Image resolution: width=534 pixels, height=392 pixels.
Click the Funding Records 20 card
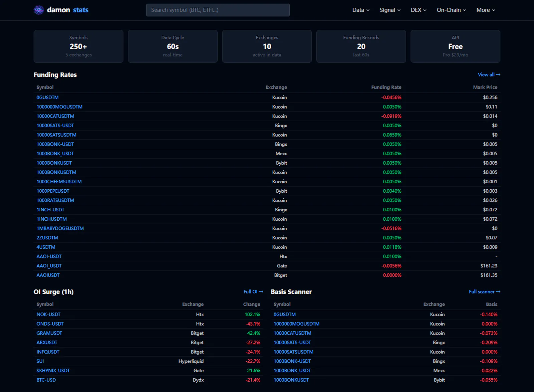tap(361, 46)
